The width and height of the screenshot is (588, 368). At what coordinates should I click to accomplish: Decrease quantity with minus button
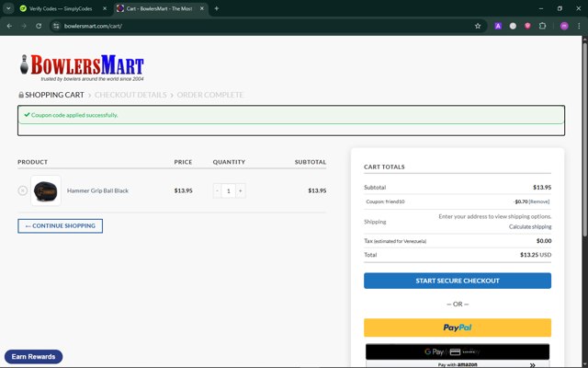[217, 190]
